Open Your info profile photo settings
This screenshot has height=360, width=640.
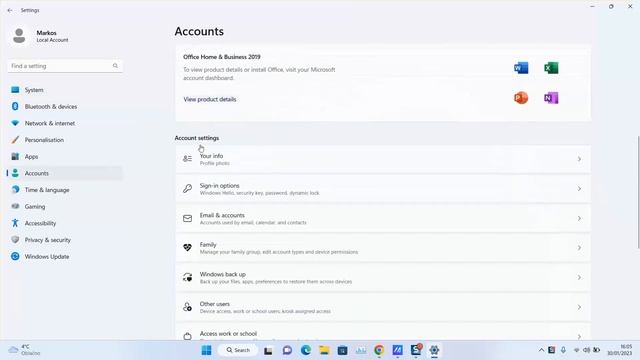[383, 159]
